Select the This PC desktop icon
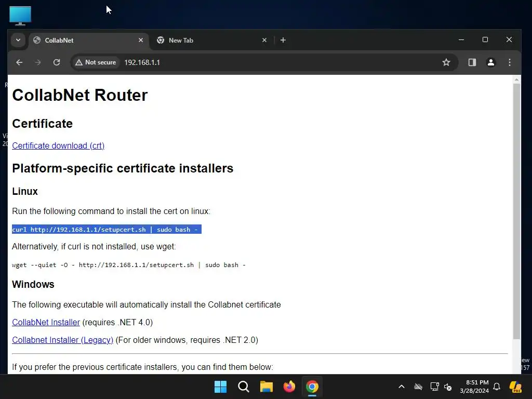 (20, 16)
